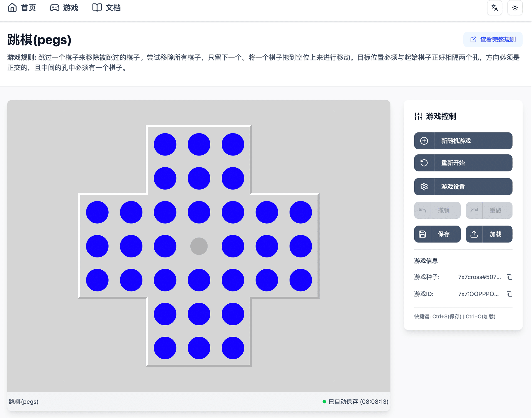Toggle the light/dark theme icon

point(515,7)
